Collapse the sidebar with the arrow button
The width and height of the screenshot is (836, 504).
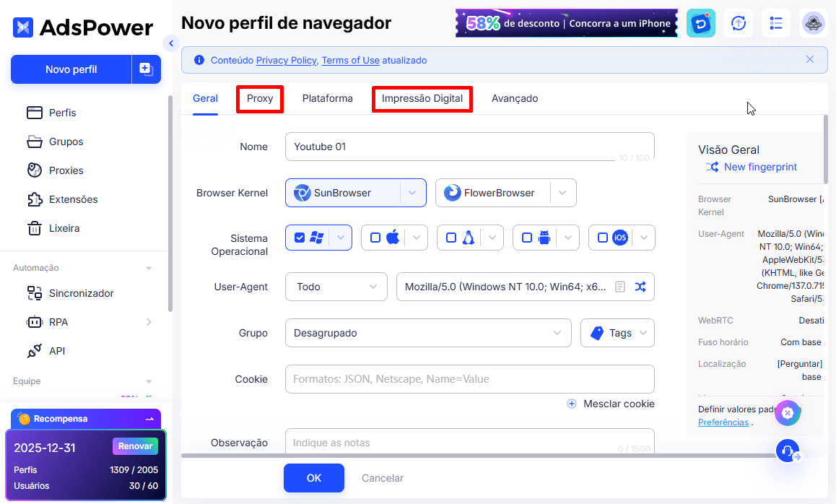(x=170, y=44)
